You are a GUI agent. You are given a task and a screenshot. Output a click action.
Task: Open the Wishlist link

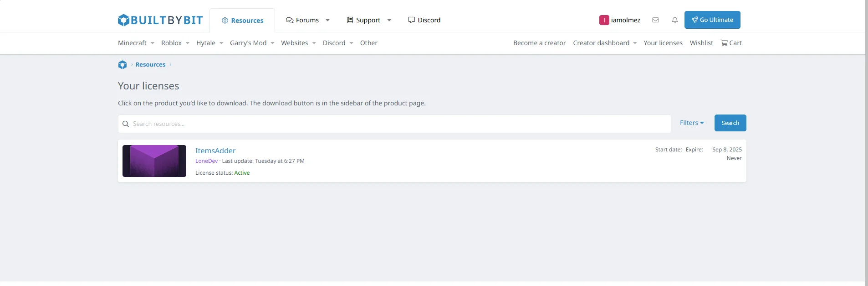701,43
